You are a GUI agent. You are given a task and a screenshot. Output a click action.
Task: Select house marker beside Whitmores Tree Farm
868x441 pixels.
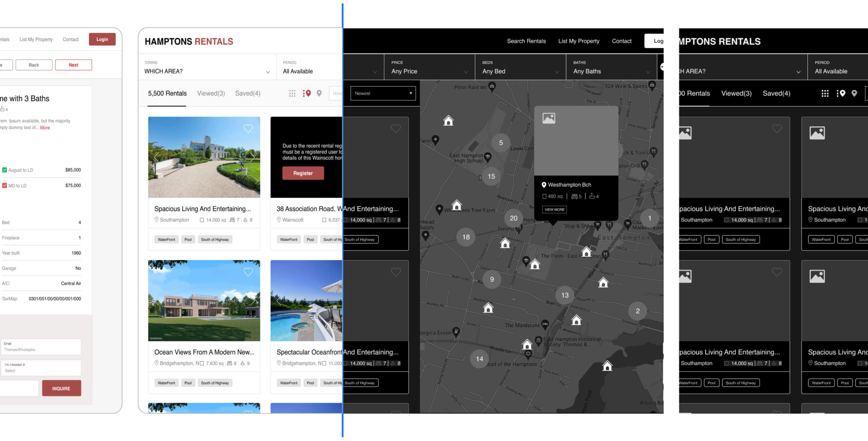point(457,205)
